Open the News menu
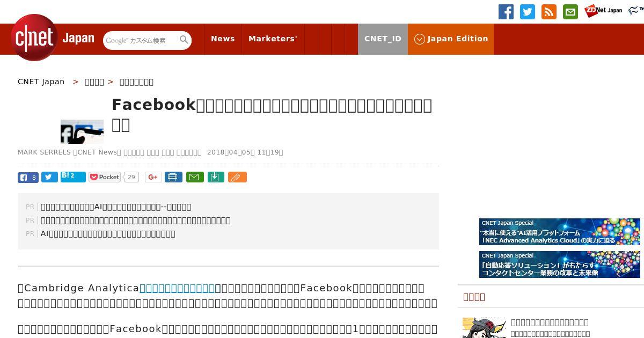Viewport: 644px width, 338px height. pyautogui.click(x=223, y=39)
